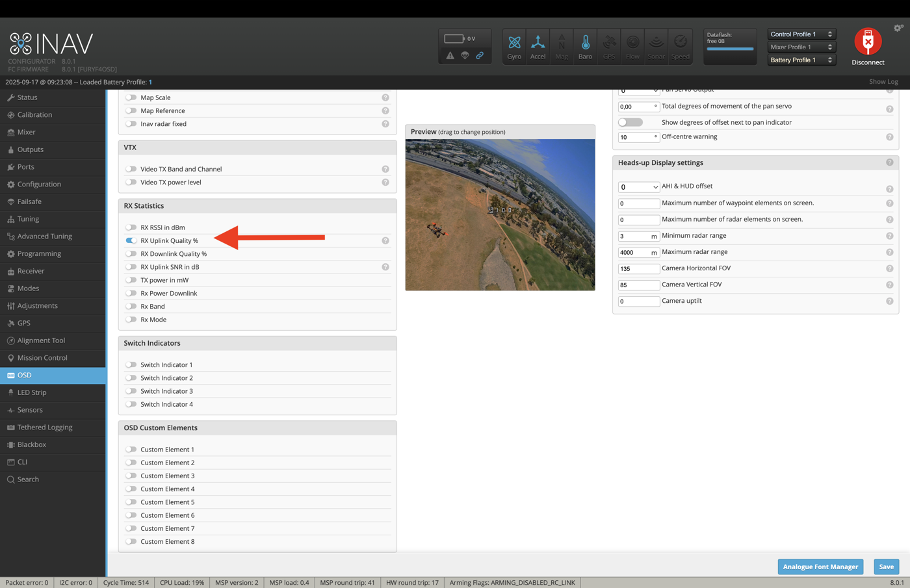Open help for Camera uptilt
Viewport: 910px width, 588px height.
(x=890, y=301)
